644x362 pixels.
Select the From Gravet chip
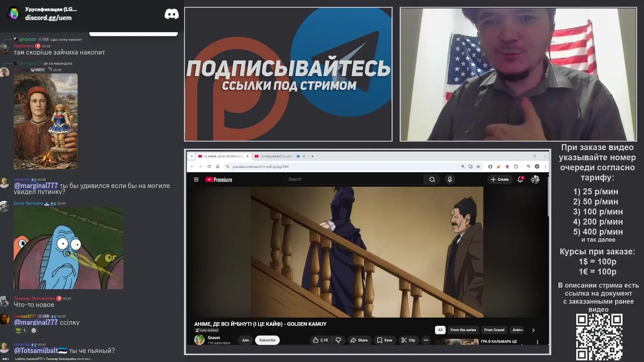tap(494, 330)
